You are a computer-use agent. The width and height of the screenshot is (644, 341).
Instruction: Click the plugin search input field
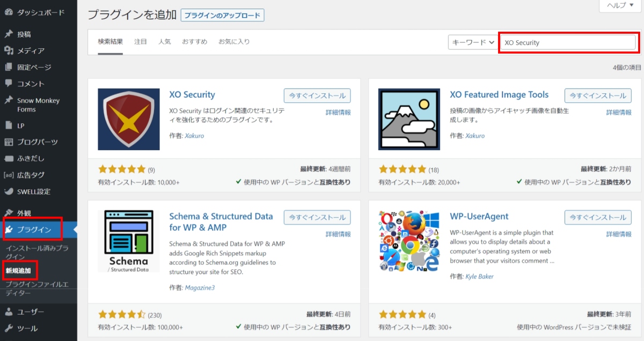(x=567, y=42)
